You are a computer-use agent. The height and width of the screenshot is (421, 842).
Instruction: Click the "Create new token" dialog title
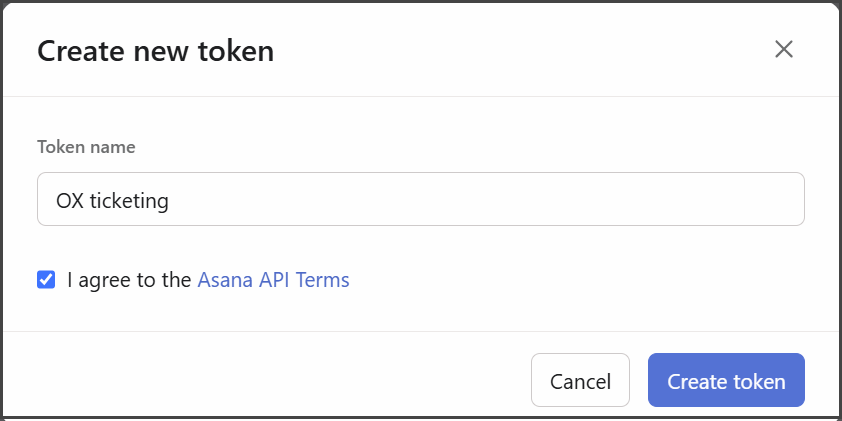point(155,50)
